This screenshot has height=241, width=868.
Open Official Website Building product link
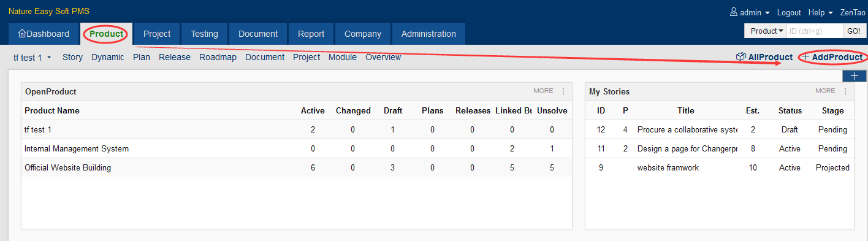[x=67, y=167]
